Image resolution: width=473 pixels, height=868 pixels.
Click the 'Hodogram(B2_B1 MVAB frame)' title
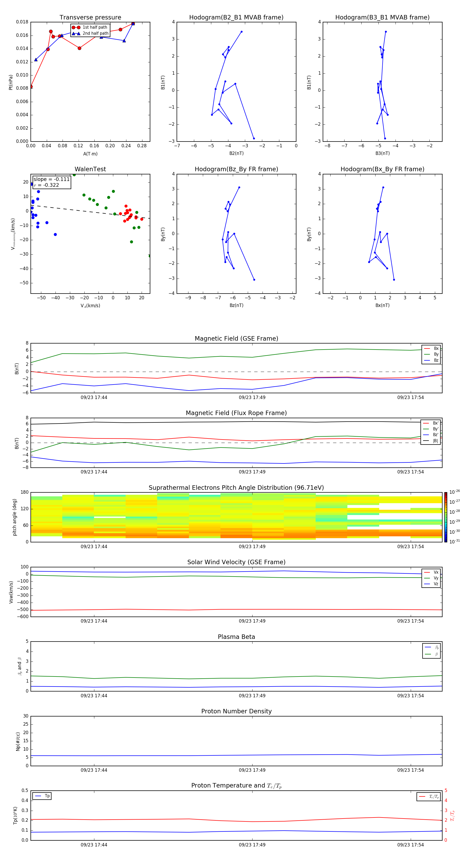pos(236,18)
